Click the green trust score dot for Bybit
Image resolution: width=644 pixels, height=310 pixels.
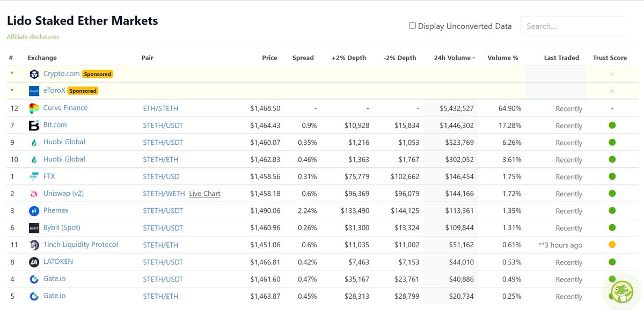(612, 227)
